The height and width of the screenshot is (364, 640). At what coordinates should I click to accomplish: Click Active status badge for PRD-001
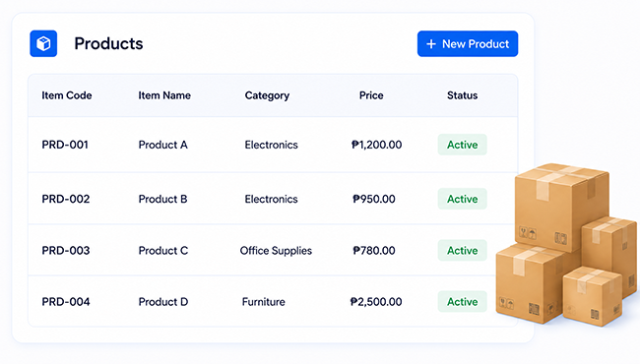coord(463,145)
